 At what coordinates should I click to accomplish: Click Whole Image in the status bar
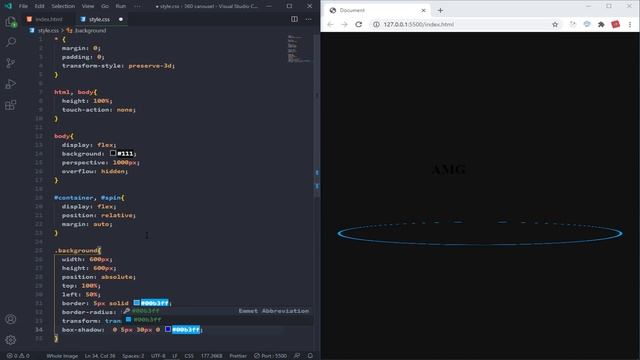62,356
